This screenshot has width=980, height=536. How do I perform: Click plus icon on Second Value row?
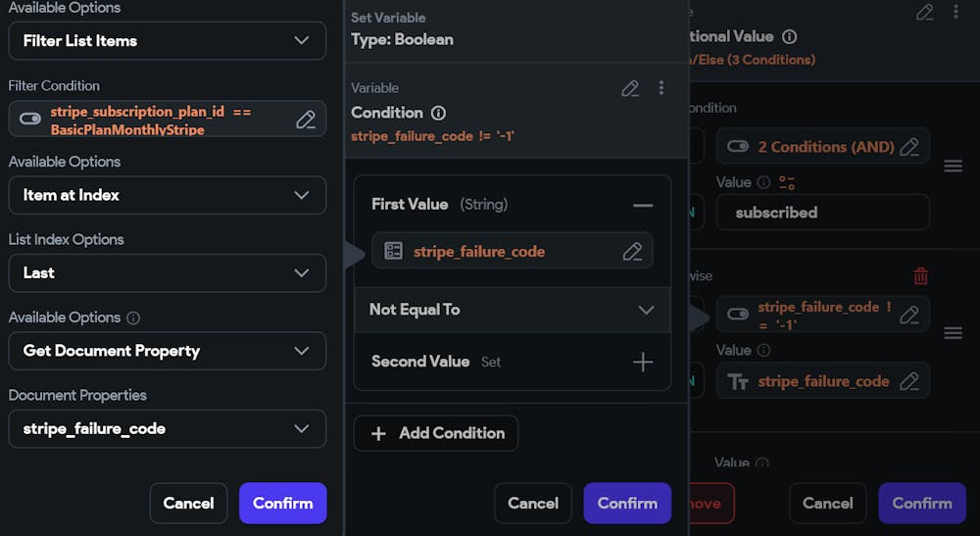point(643,362)
